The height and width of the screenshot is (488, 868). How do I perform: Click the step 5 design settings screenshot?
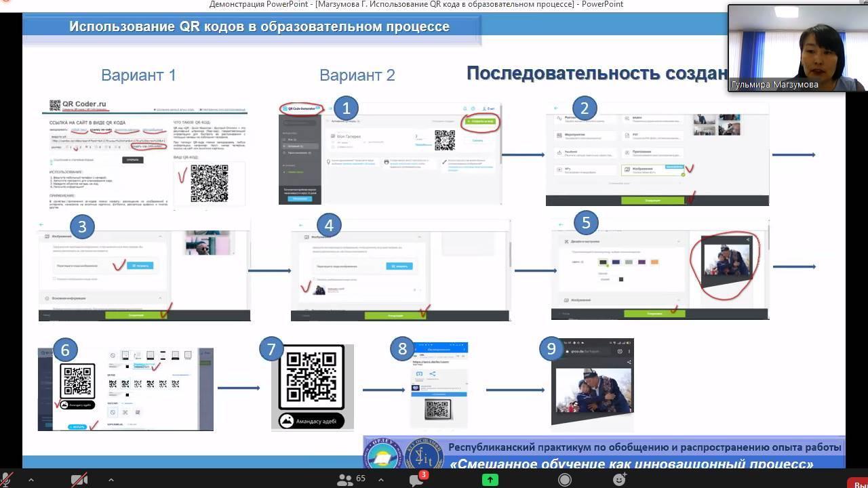pyautogui.click(x=660, y=268)
